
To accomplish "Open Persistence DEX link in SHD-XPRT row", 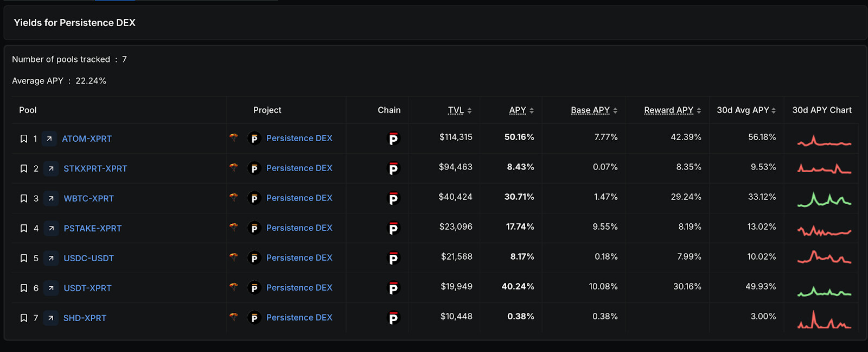I will coord(299,317).
